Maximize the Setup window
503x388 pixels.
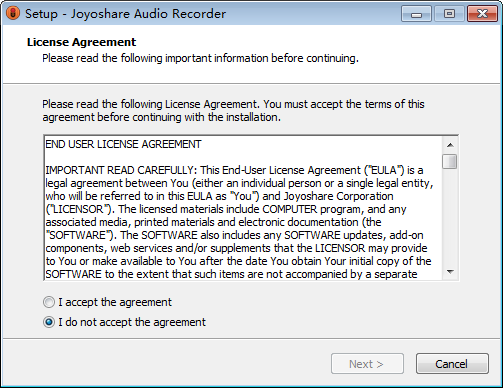tap(449, 14)
